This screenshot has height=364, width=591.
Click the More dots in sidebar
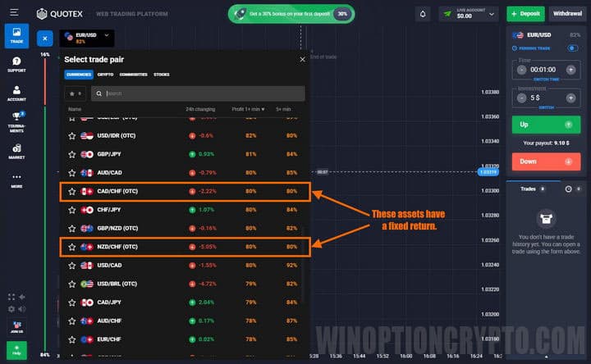coord(16,180)
